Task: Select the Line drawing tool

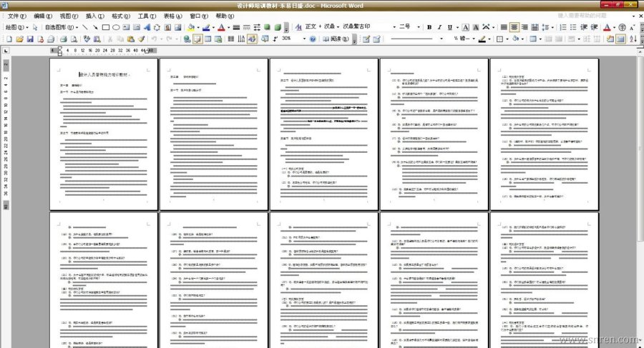Action: click(x=85, y=27)
